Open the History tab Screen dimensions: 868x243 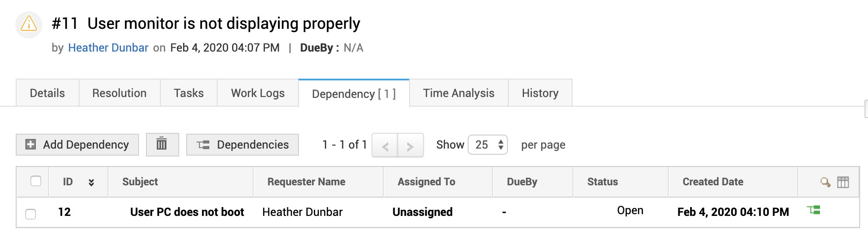(x=540, y=93)
